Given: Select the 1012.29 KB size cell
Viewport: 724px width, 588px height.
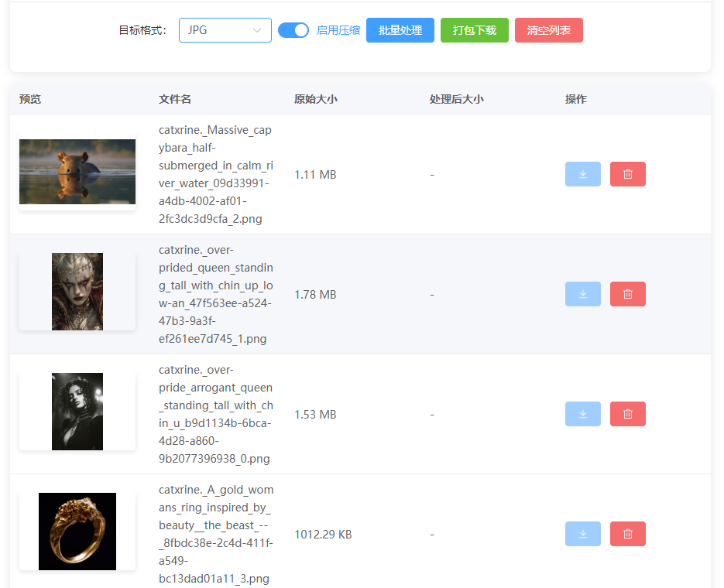Looking at the screenshot, I should [323, 535].
